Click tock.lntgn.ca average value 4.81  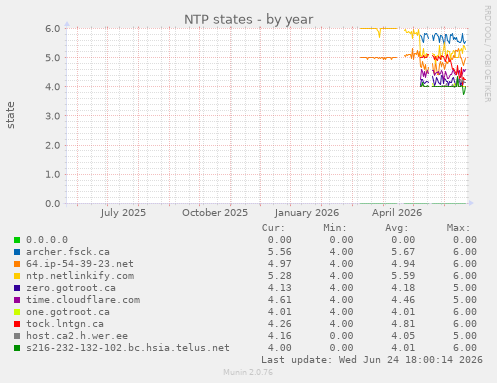tap(403, 324)
